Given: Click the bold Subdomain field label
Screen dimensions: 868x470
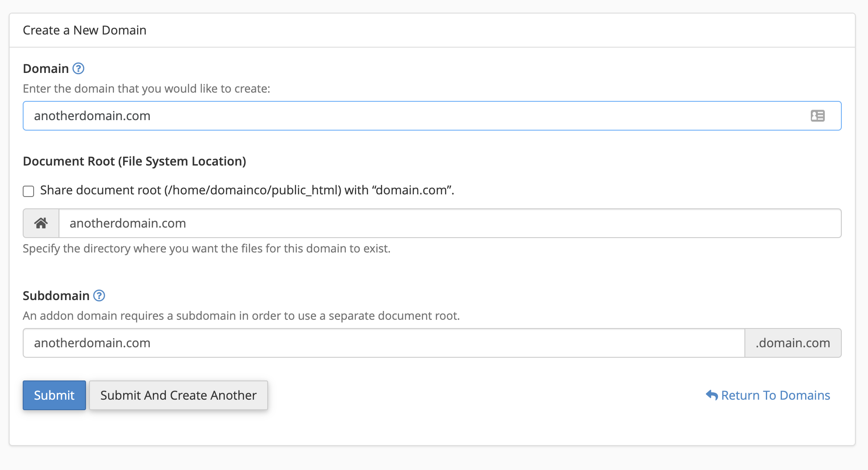Looking at the screenshot, I should (56, 296).
